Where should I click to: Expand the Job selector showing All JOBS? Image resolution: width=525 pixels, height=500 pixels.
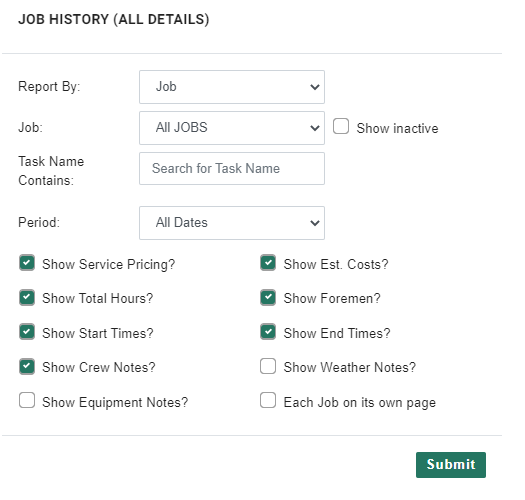pyautogui.click(x=232, y=128)
